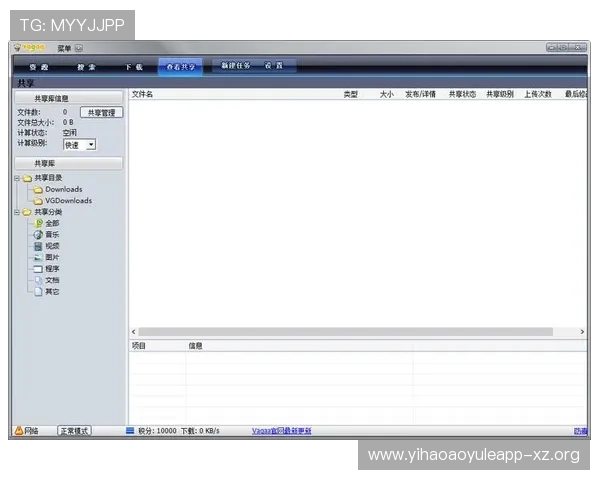
Task: Switch to the 下载 tab
Action: [x=134, y=67]
